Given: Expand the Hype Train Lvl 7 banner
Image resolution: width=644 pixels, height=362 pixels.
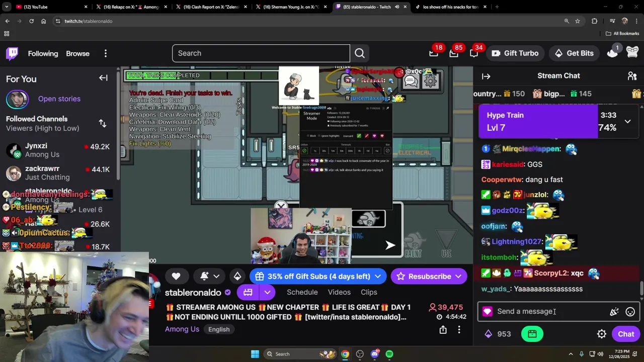Looking at the screenshot, I should [627, 121].
